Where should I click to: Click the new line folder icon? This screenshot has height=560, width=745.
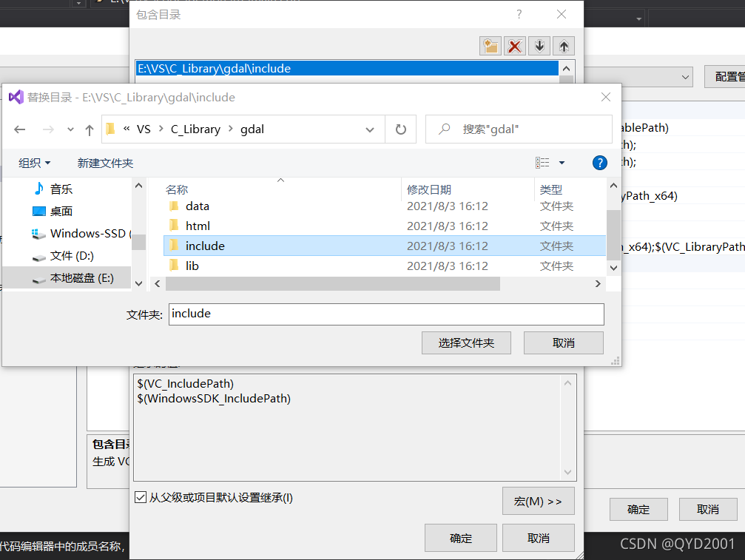point(491,46)
